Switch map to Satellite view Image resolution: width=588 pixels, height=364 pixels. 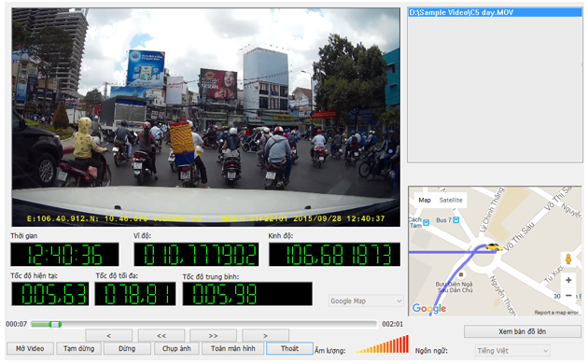451,200
